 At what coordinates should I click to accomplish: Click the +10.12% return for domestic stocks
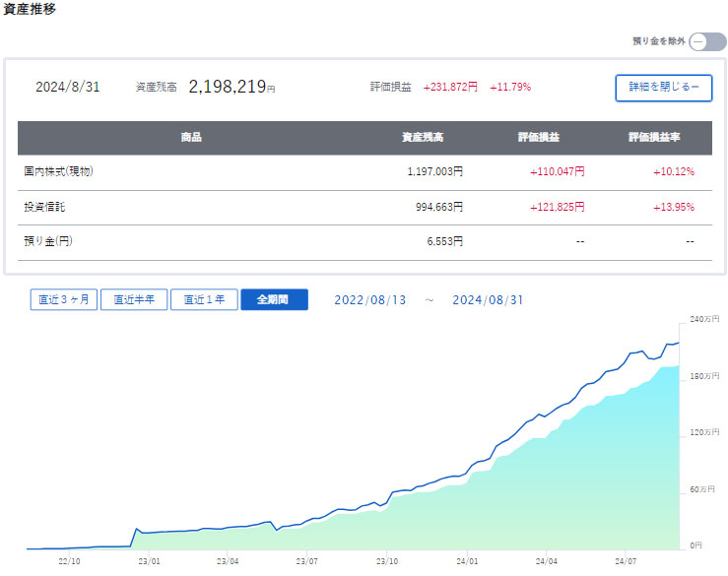pyautogui.click(x=673, y=171)
